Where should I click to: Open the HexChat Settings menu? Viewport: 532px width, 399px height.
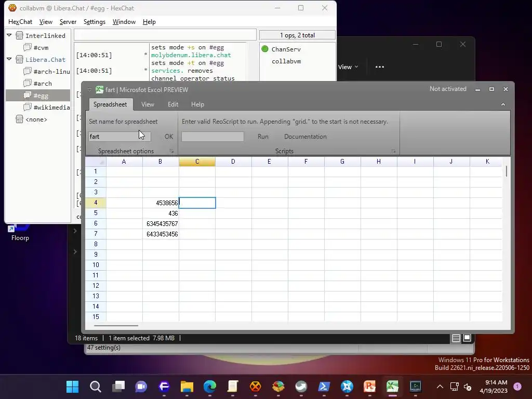[x=95, y=22]
